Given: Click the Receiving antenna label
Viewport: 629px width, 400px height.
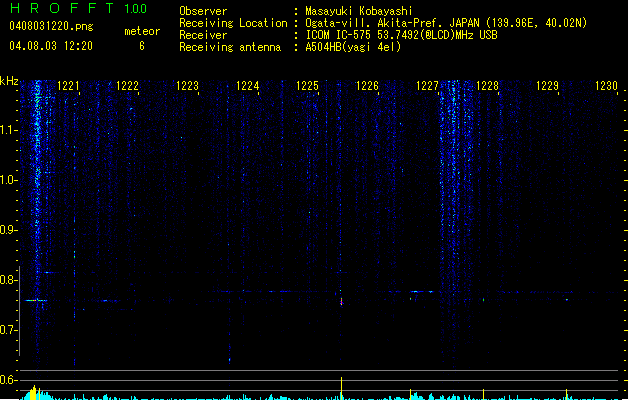Looking at the screenshot, I should coord(230,47).
